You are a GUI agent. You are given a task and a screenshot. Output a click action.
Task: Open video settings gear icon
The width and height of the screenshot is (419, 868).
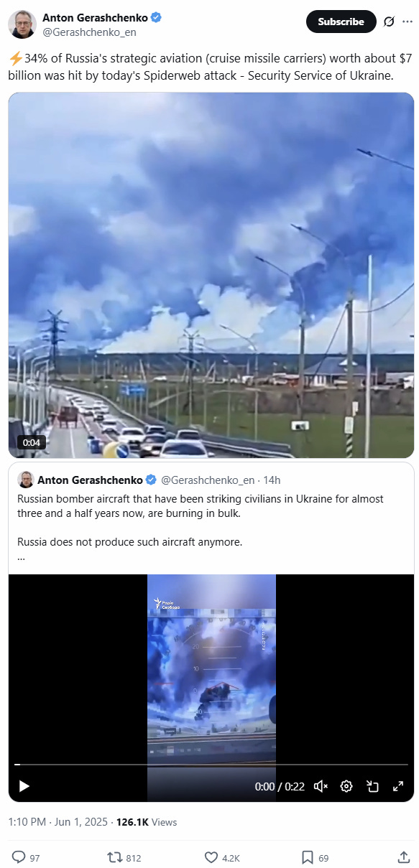click(x=346, y=786)
